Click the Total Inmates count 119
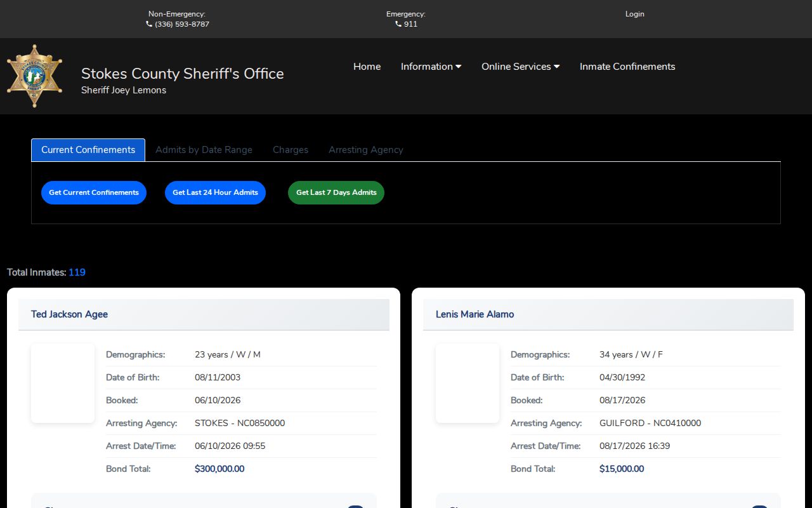Viewport: 812px width, 508px height. (x=77, y=272)
